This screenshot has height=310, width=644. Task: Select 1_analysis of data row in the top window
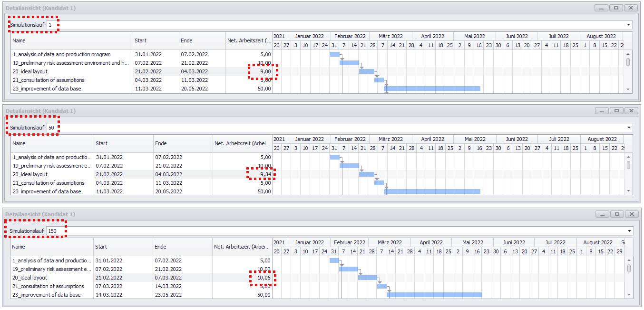tap(61, 54)
